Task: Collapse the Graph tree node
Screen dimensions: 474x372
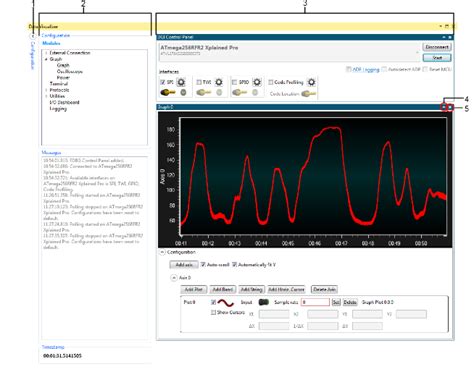Action: coord(46,59)
